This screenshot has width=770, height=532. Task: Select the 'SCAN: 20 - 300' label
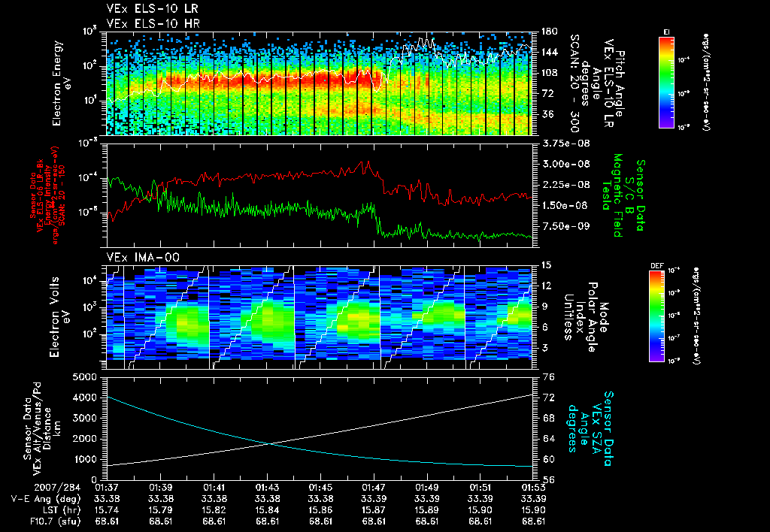574,83
